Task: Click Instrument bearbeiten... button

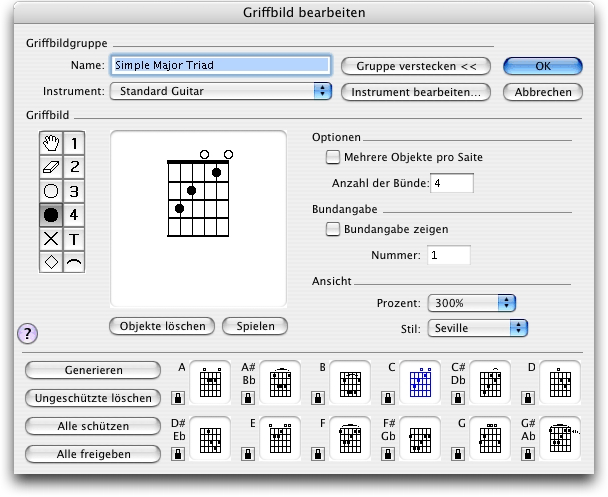Action: (x=416, y=92)
